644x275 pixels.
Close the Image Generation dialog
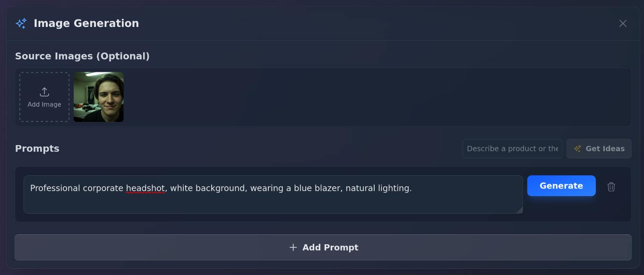click(x=623, y=24)
